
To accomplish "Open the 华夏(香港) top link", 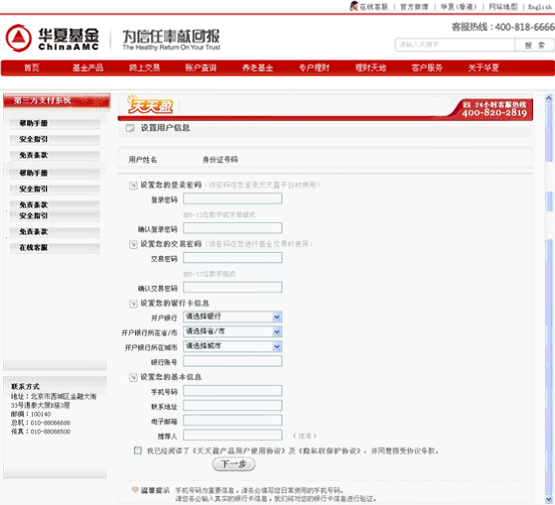I will tap(458, 7).
